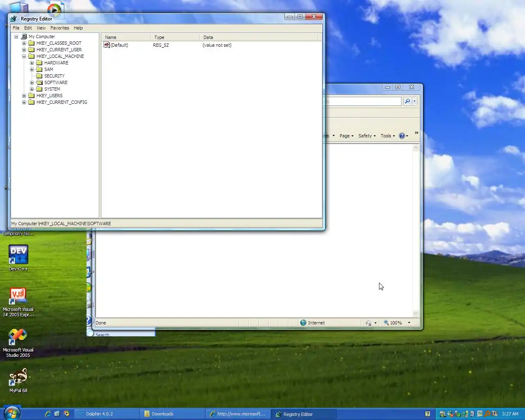The height and width of the screenshot is (420, 525).
Task: Expand HKEY_USERS with its plus box
Action: [24, 96]
